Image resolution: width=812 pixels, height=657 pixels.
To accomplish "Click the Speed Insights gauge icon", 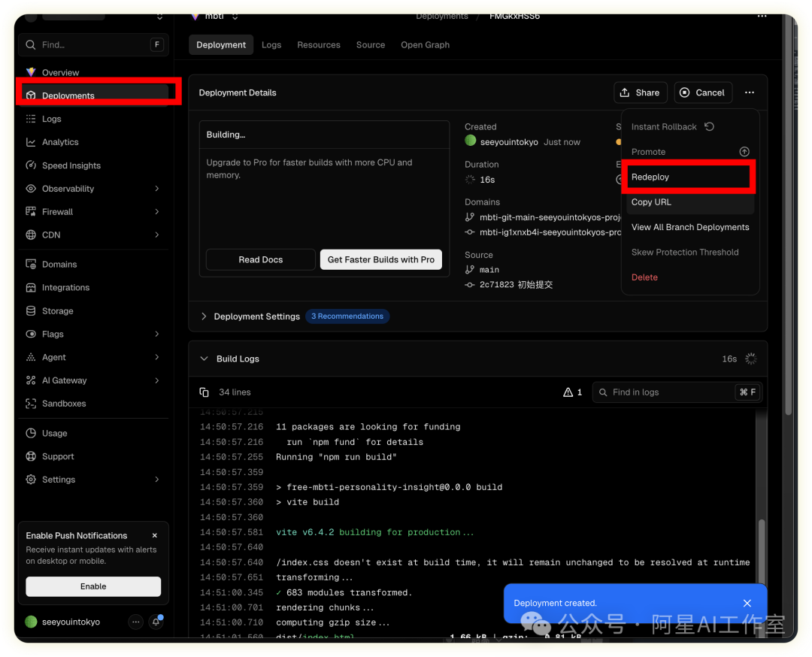I will tap(31, 165).
